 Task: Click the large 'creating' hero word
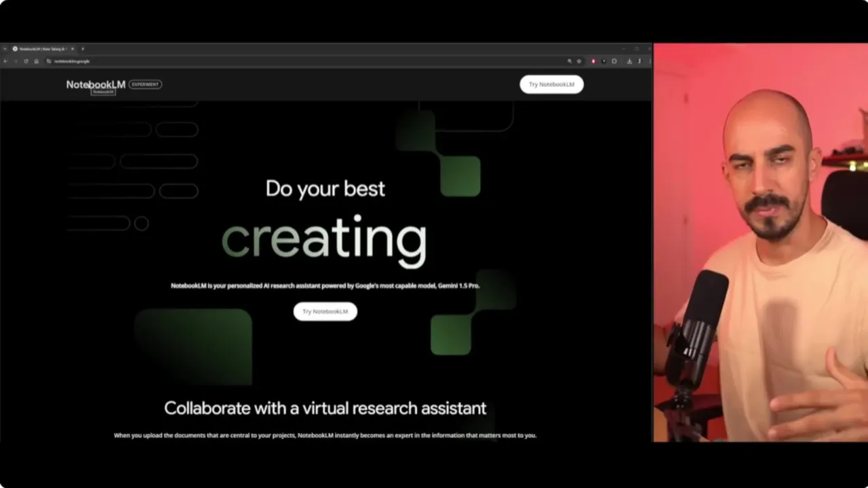tap(324, 242)
